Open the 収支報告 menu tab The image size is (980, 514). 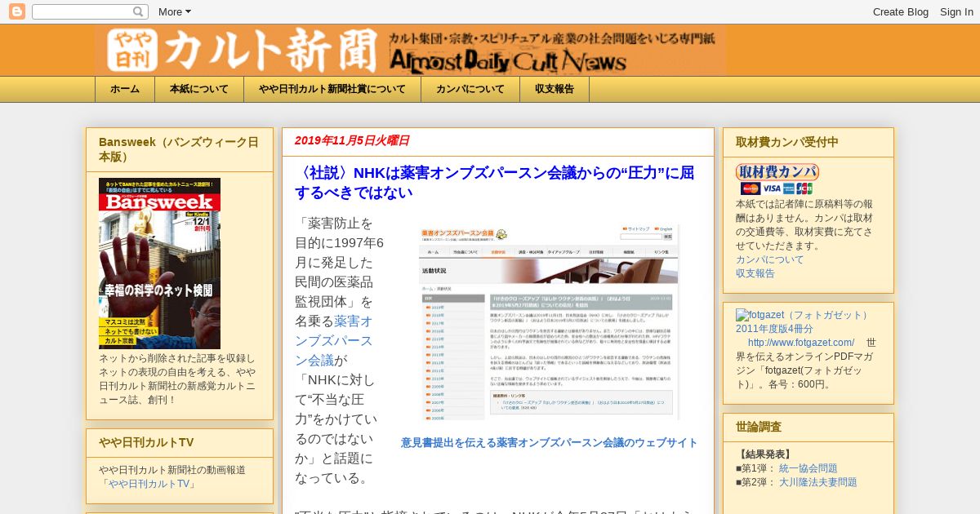click(555, 90)
